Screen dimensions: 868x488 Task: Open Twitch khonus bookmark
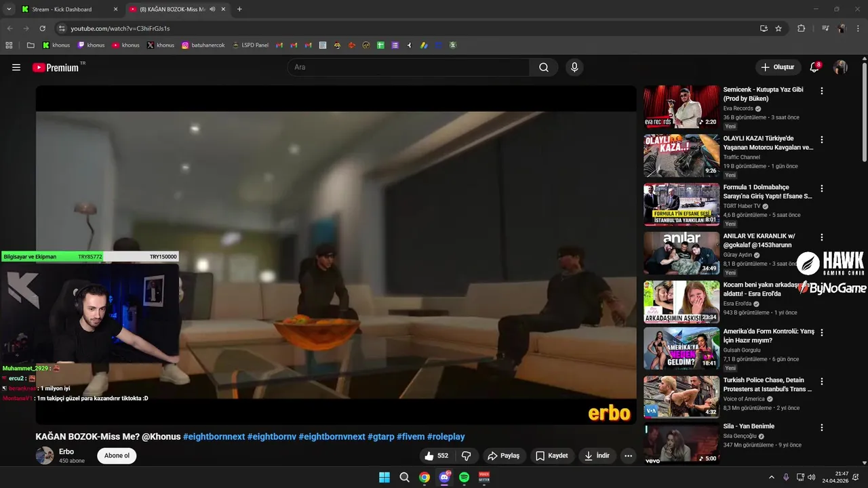[91, 45]
